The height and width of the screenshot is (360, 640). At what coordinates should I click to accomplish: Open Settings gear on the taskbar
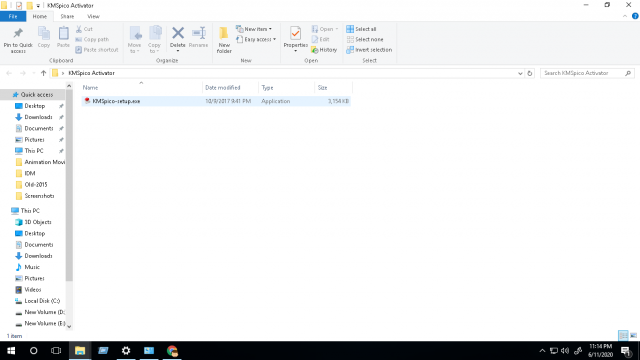pos(126,351)
